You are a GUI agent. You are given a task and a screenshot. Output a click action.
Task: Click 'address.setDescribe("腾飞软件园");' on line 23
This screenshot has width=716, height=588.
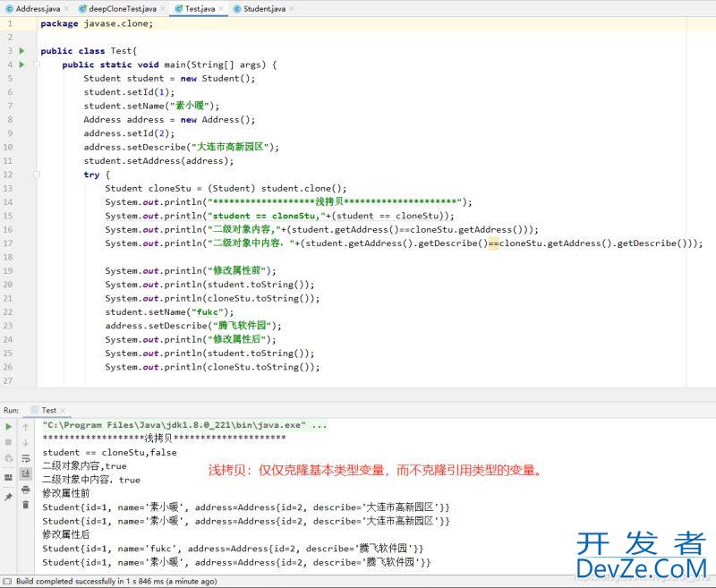tap(193, 326)
